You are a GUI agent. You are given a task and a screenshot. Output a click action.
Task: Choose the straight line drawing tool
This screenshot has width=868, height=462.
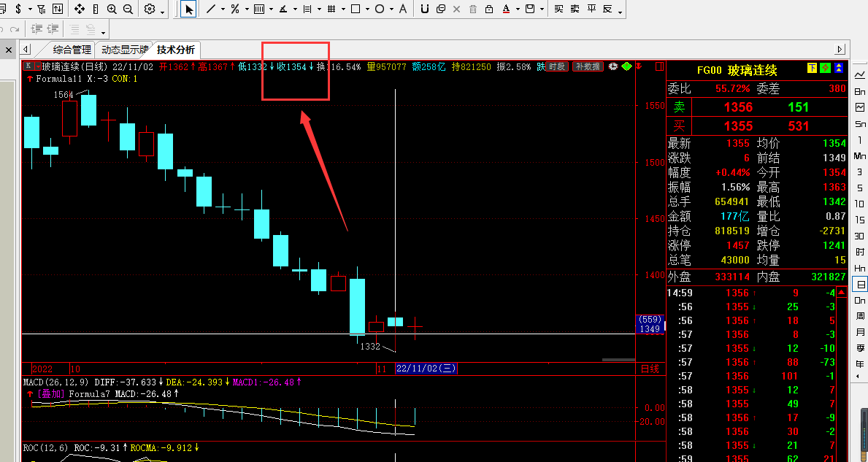tap(211, 9)
